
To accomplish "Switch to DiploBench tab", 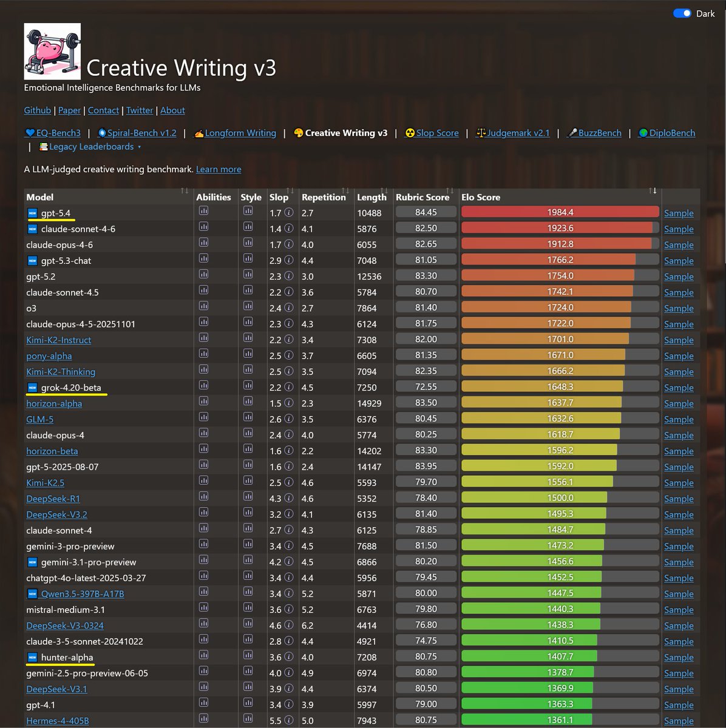I will click(x=667, y=133).
